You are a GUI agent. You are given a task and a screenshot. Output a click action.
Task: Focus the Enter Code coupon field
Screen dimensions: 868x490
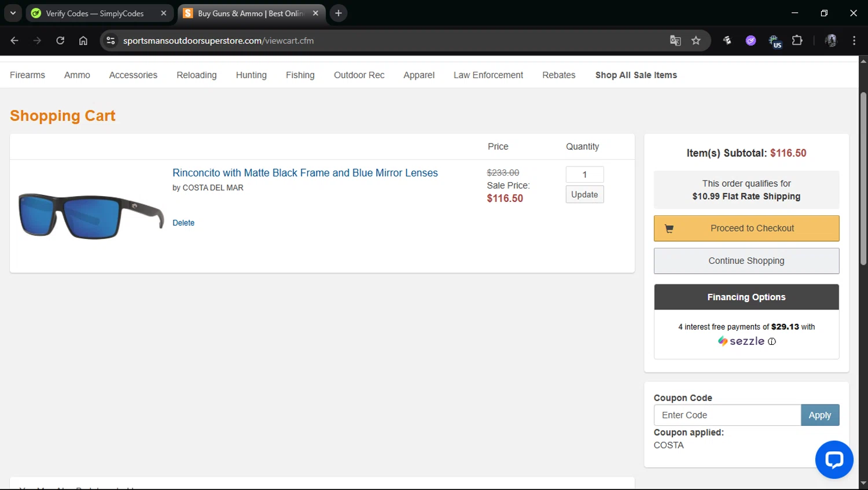[x=727, y=415]
